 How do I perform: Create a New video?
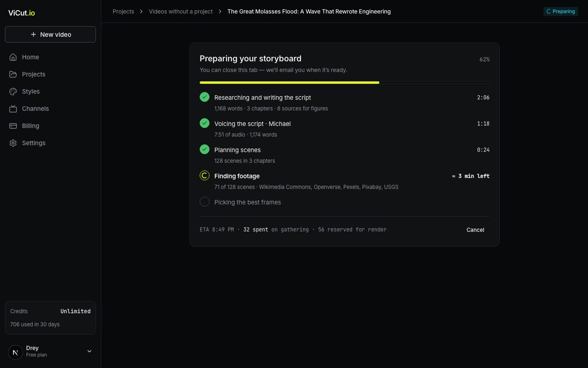coord(50,34)
